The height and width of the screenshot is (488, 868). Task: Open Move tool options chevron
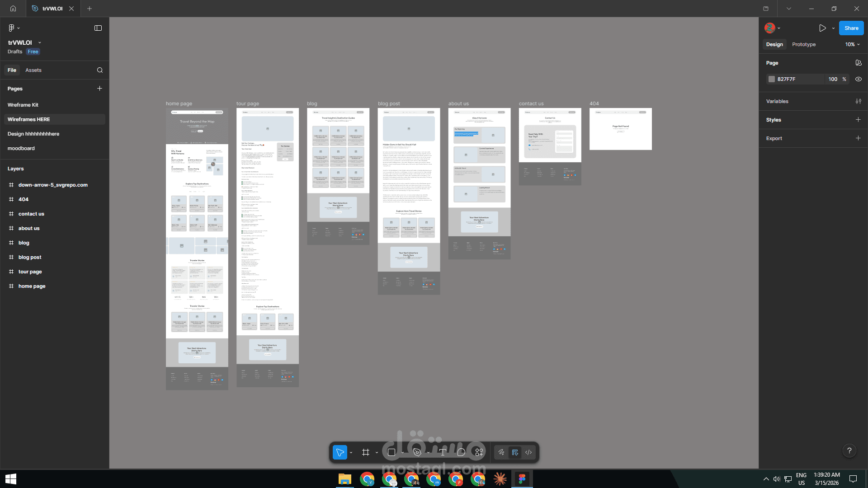pos(351,452)
